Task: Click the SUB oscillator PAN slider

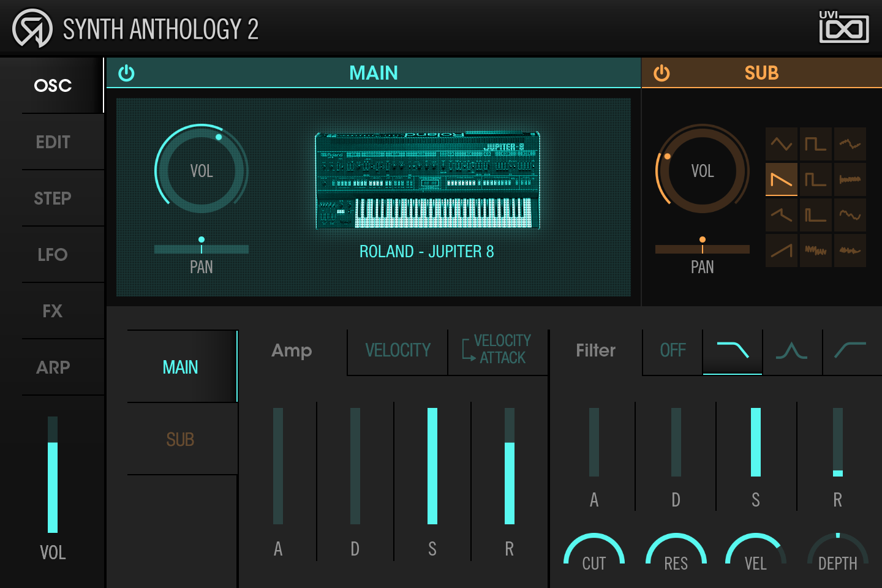Action: point(703,249)
